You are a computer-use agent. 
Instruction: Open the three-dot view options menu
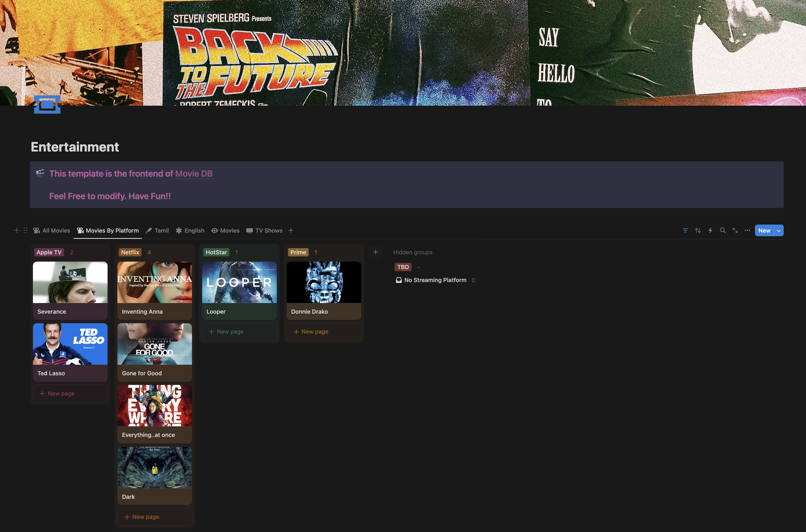coord(748,230)
